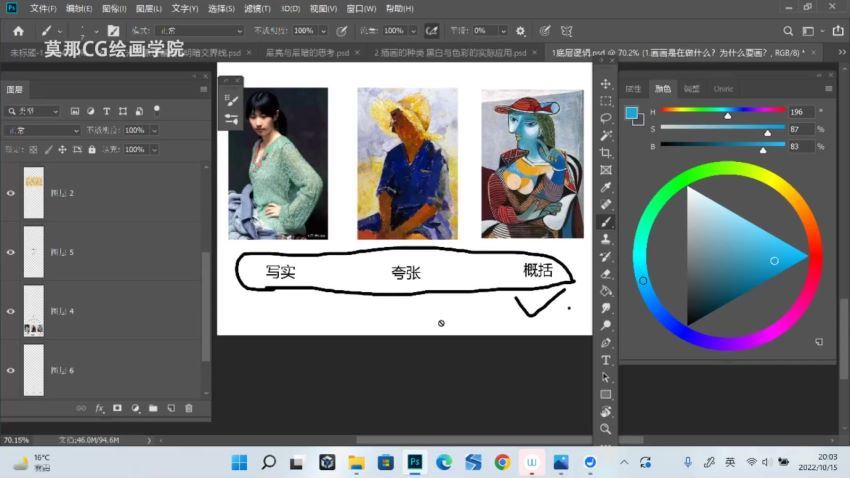Open brush blend mode dropdown in options bar
Image resolution: width=850 pixels, height=478 pixels.
click(x=199, y=31)
